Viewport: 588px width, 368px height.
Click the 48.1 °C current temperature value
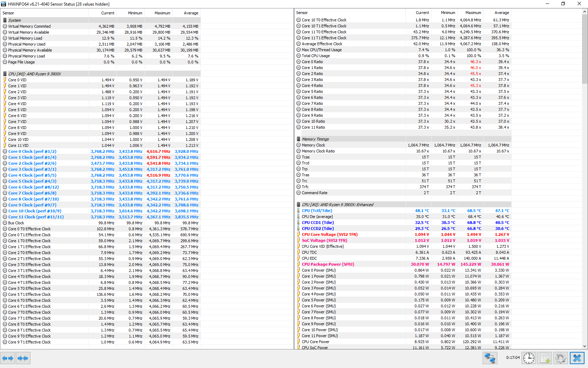(422, 211)
